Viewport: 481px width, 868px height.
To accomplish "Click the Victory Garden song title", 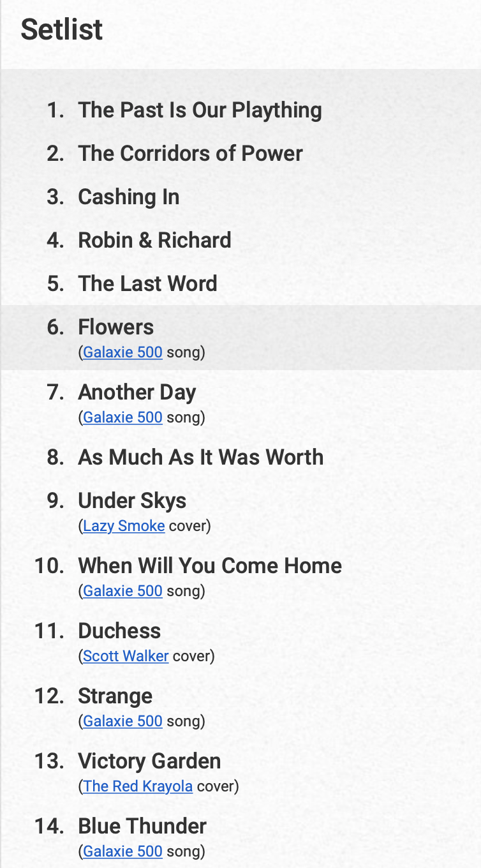I will point(149,761).
